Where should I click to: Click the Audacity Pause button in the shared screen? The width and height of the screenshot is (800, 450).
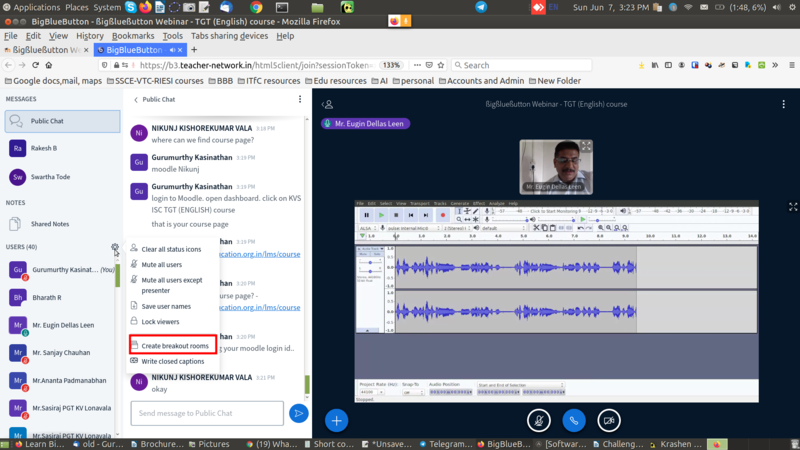tap(366, 215)
